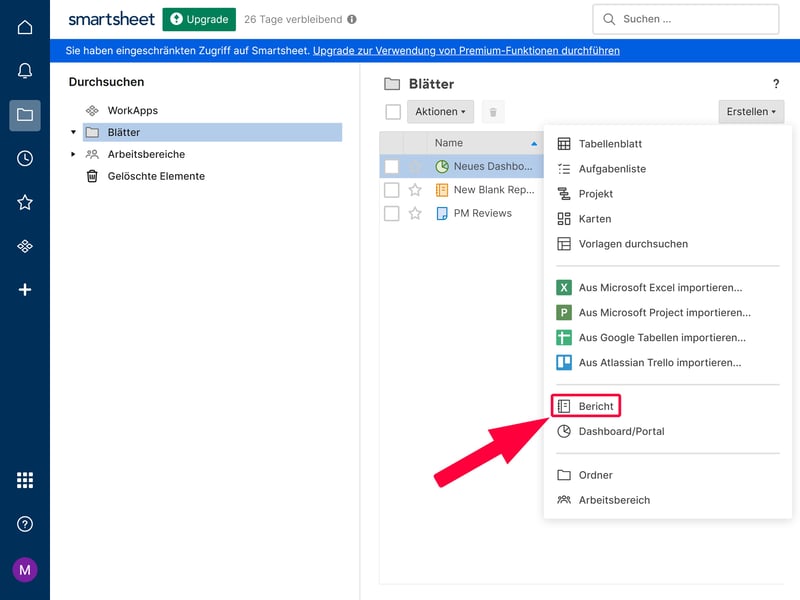The height and width of the screenshot is (600, 800).
Task: Open the help question mark in the sidebar
Action: [x=25, y=524]
